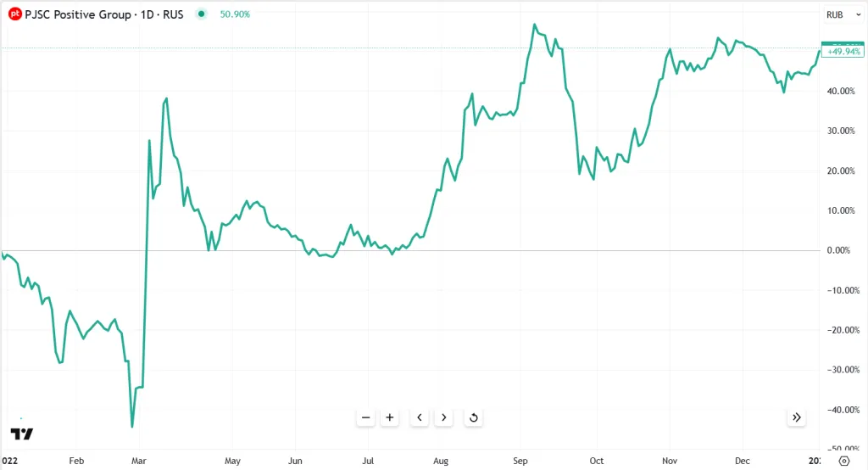Click the Mar label on time axis
The image size is (868, 470).
[x=138, y=461]
